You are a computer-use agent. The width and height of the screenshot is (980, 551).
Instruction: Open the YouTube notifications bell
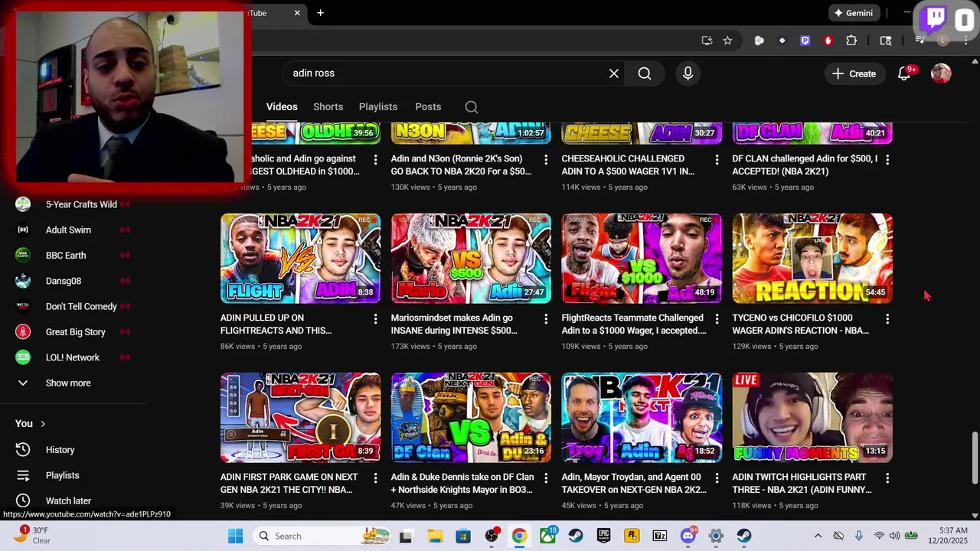(905, 73)
